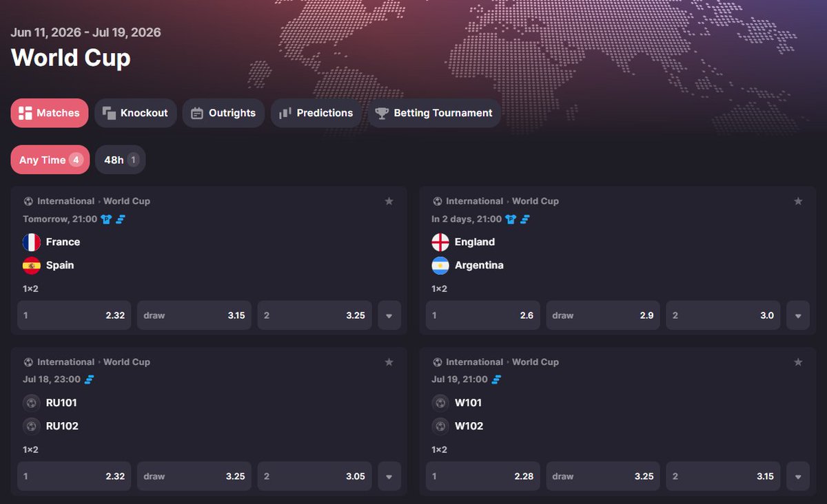Click the Spain flag icon
The width and height of the screenshot is (827, 504).
(32, 265)
